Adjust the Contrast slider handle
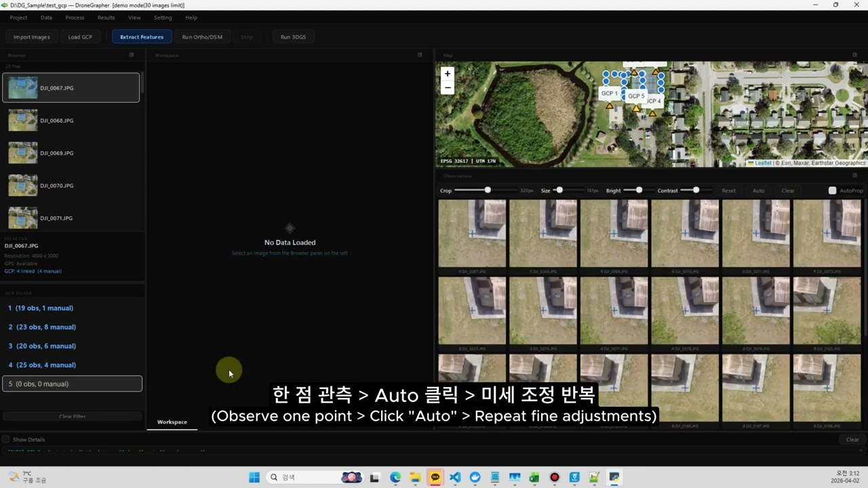 (696, 190)
